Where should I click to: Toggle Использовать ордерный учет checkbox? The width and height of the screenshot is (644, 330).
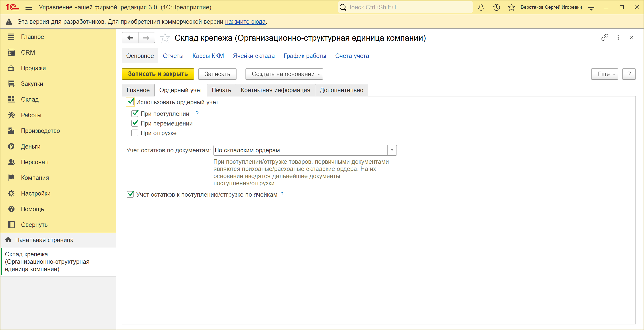coord(130,102)
